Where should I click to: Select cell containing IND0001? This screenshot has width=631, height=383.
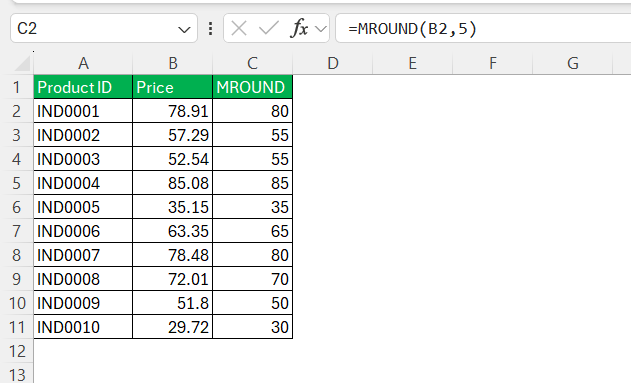(x=83, y=111)
